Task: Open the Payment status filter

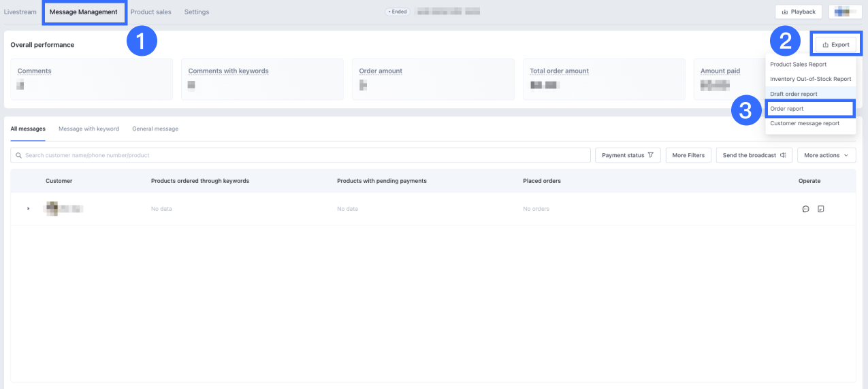Action: coord(627,155)
